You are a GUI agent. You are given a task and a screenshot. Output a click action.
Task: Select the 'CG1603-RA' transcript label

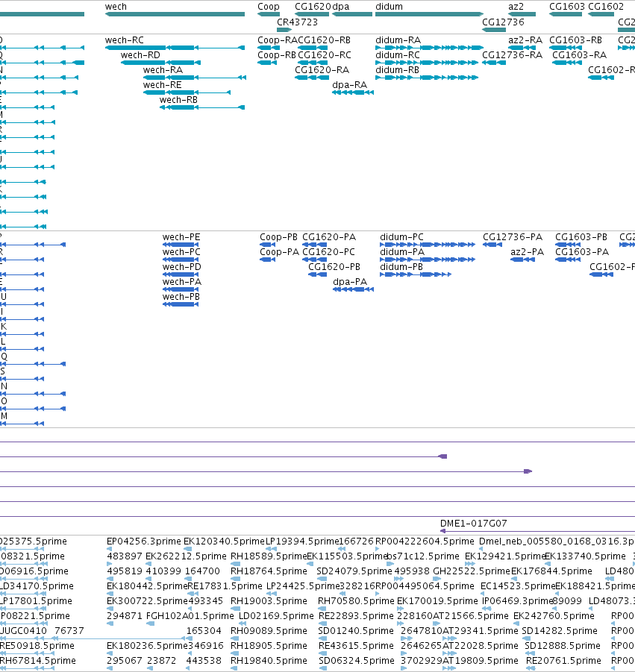tap(579, 55)
